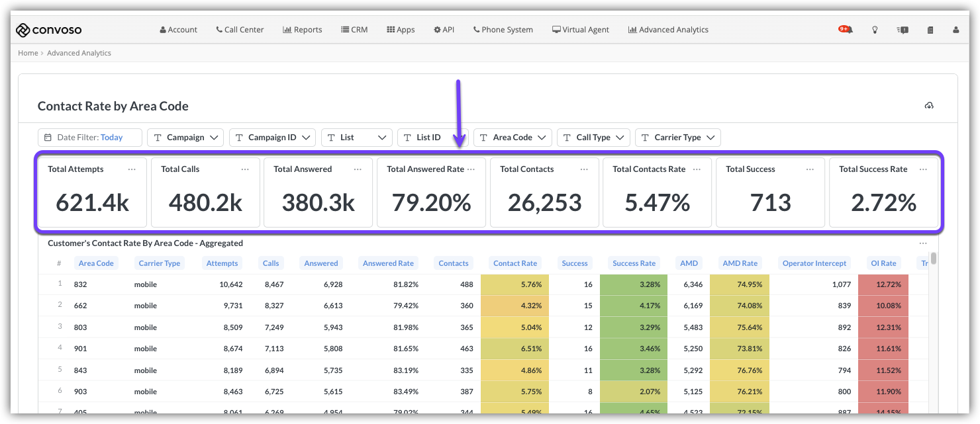Click the cloud download icon

(x=929, y=106)
